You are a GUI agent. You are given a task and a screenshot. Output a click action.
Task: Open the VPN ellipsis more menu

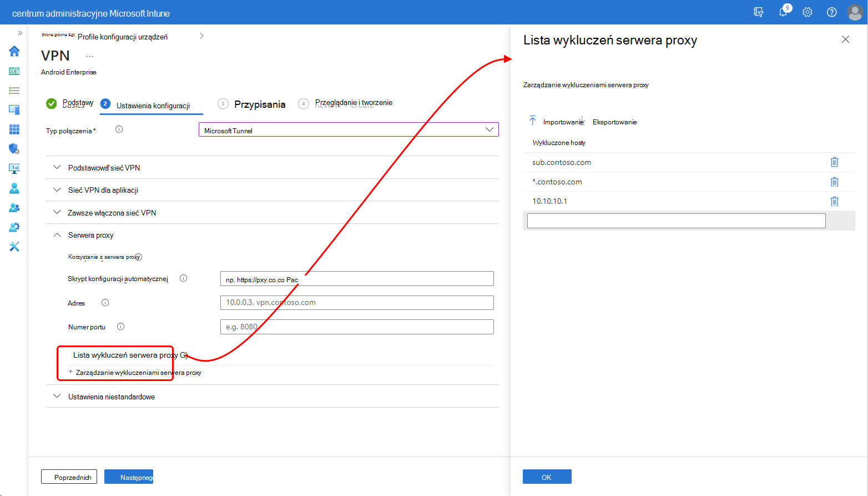coord(90,56)
